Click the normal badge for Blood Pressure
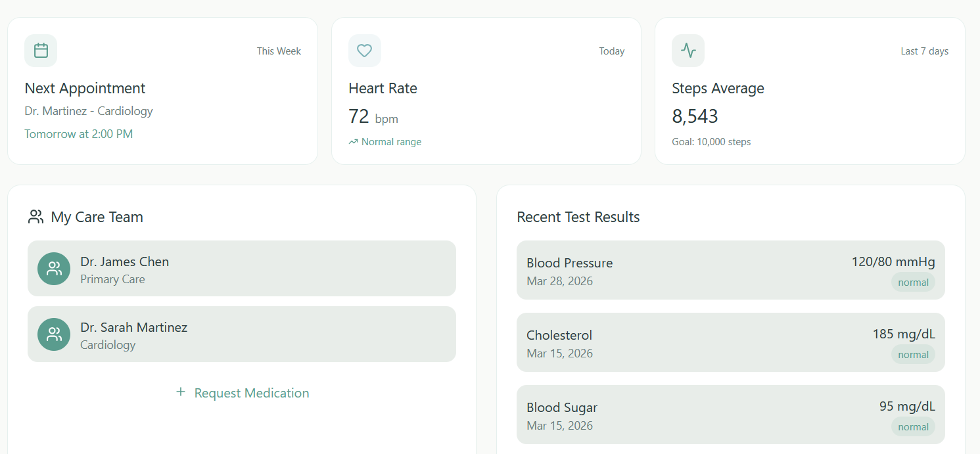Viewport: 980px width, 454px height. (x=913, y=283)
